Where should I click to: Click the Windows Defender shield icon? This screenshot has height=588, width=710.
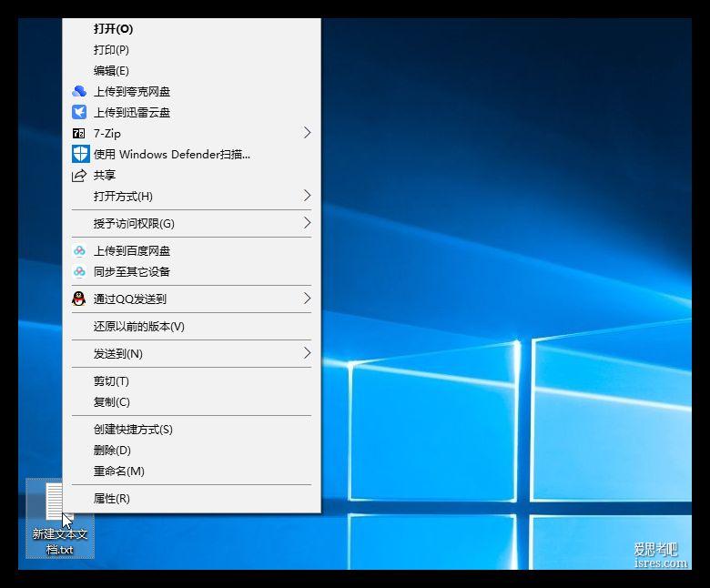(x=80, y=154)
